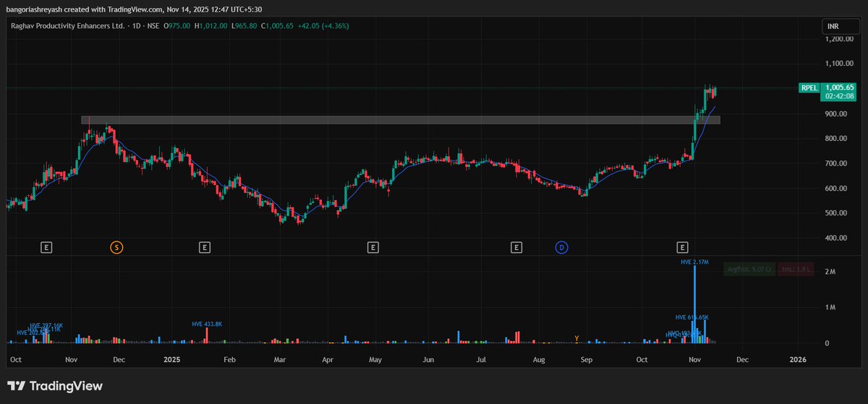Click the 2M volume axis label
This screenshot has height=404, width=868.
point(831,272)
